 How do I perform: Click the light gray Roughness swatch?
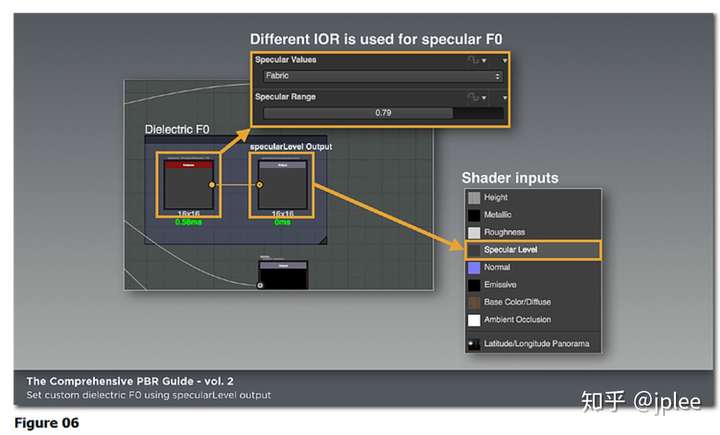pyautogui.click(x=474, y=232)
